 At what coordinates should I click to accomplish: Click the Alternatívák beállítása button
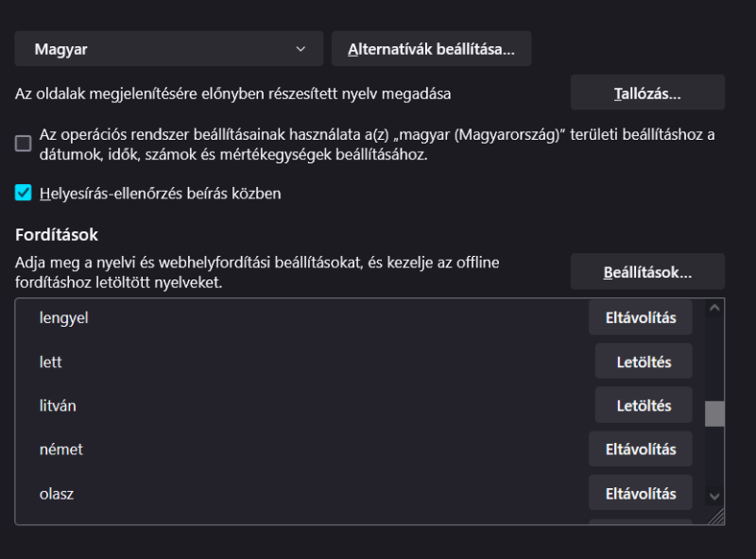431,49
